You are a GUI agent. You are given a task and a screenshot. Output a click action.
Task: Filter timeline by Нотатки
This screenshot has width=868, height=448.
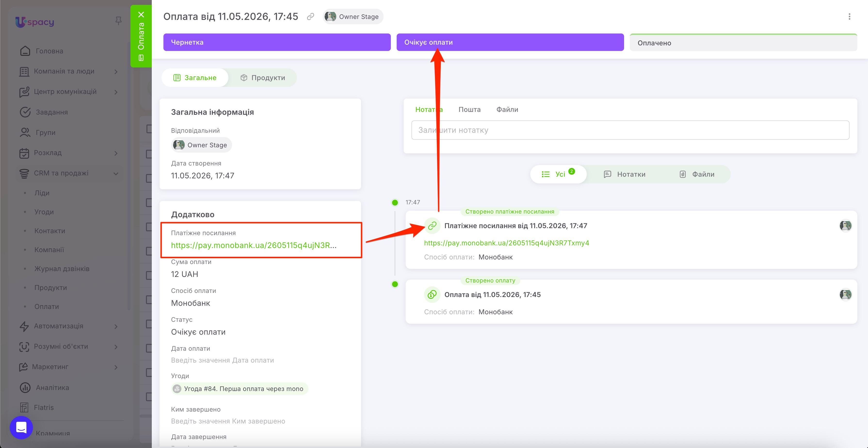[x=624, y=174]
